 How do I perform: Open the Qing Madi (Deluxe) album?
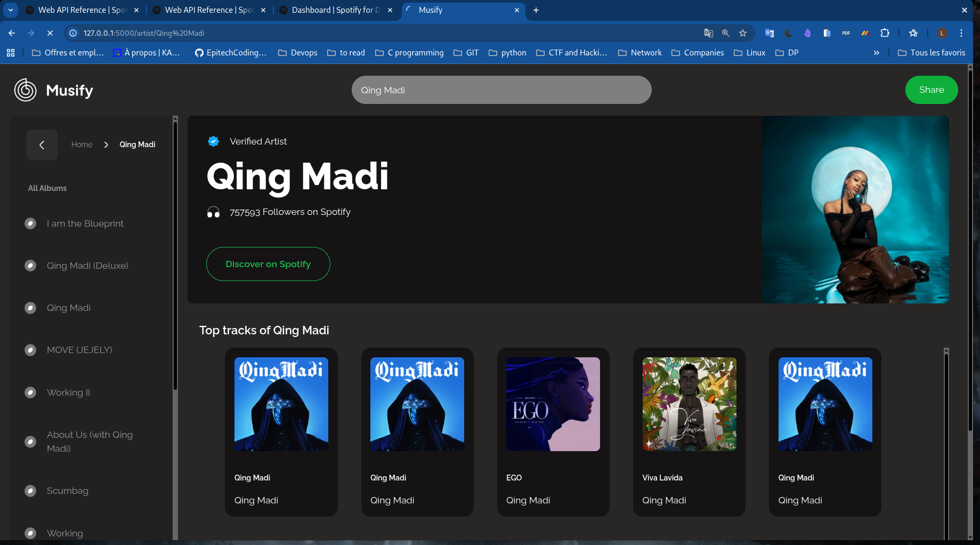click(x=87, y=266)
